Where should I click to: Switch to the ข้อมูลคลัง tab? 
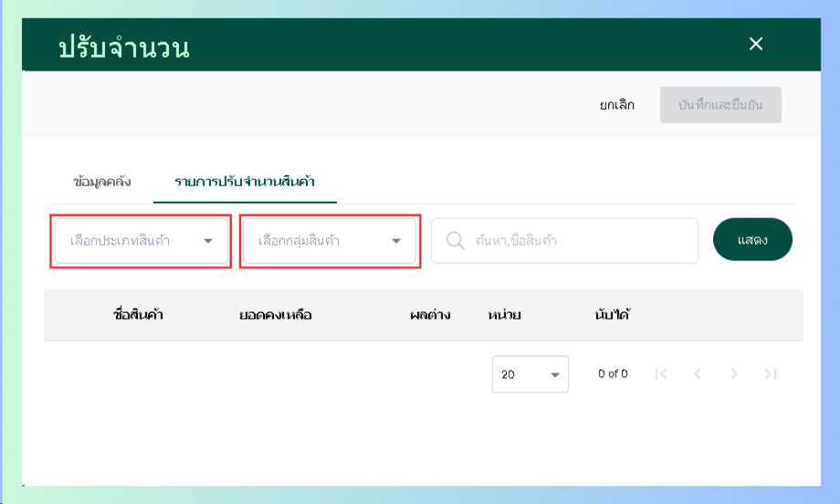tap(101, 182)
